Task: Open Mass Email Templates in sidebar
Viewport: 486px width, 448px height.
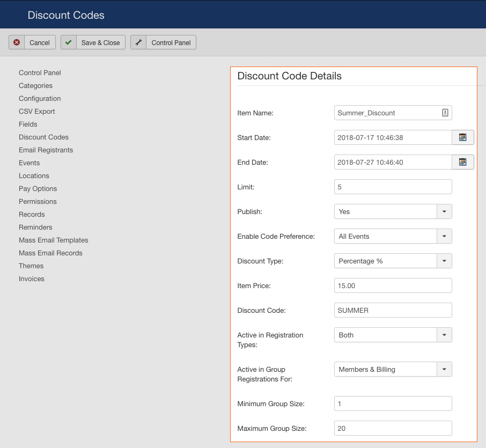Action: coord(53,240)
